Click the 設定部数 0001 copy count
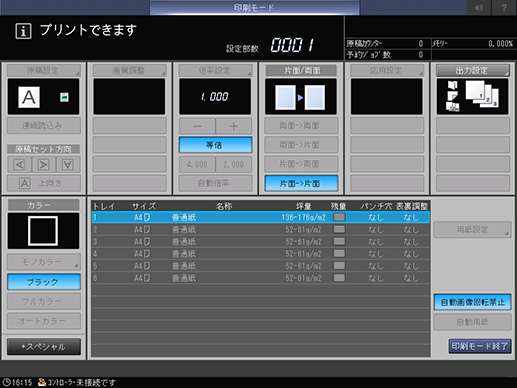The width and height of the screenshot is (517, 388). pyautogui.click(x=292, y=45)
